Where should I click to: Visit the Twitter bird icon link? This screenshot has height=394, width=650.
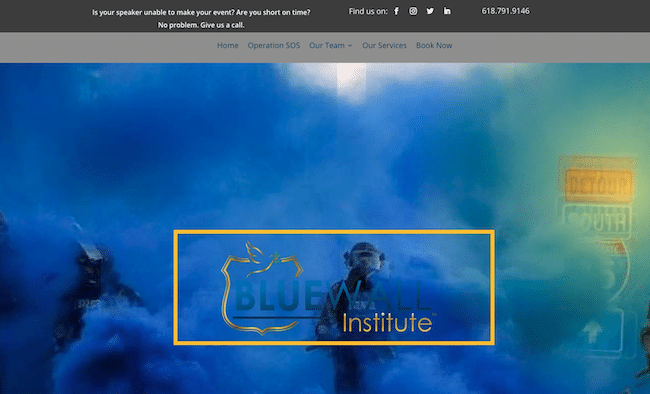point(430,11)
